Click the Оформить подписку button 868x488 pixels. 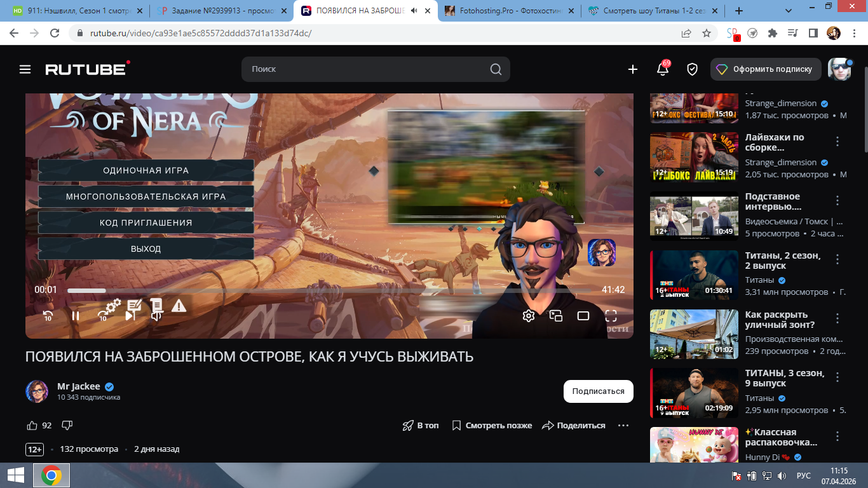click(765, 69)
